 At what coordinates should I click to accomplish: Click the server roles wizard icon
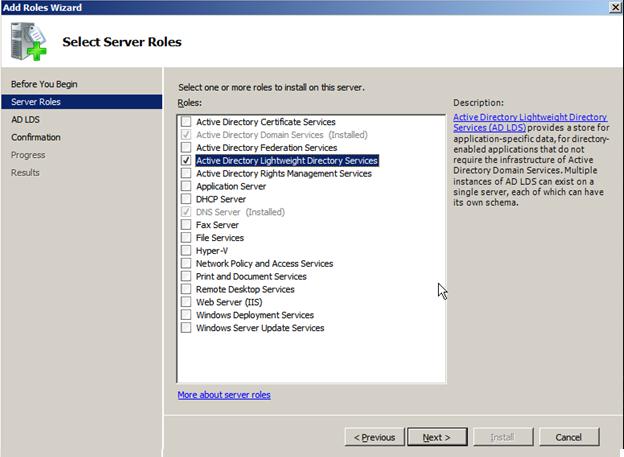[x=29, y=41]
